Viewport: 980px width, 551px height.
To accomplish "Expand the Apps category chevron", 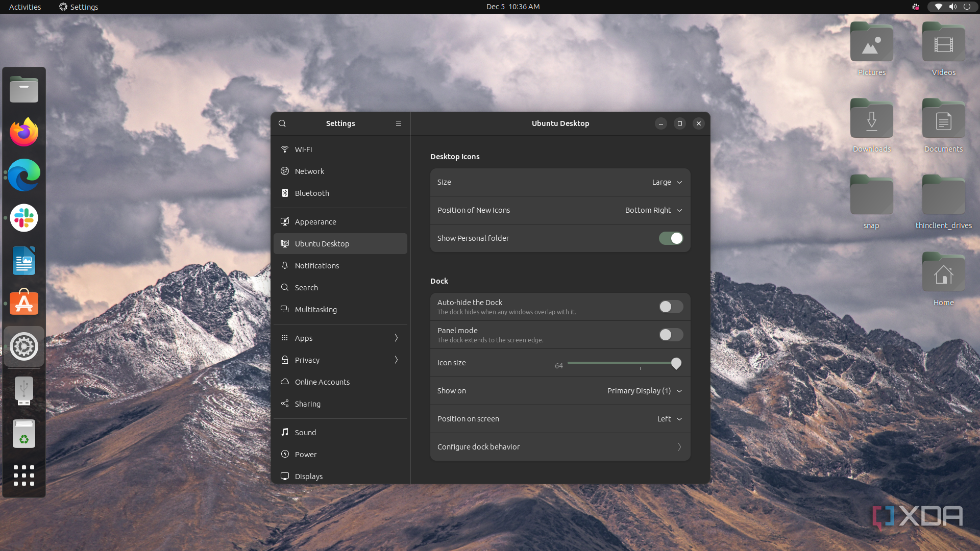I will [x=396, y=338].
